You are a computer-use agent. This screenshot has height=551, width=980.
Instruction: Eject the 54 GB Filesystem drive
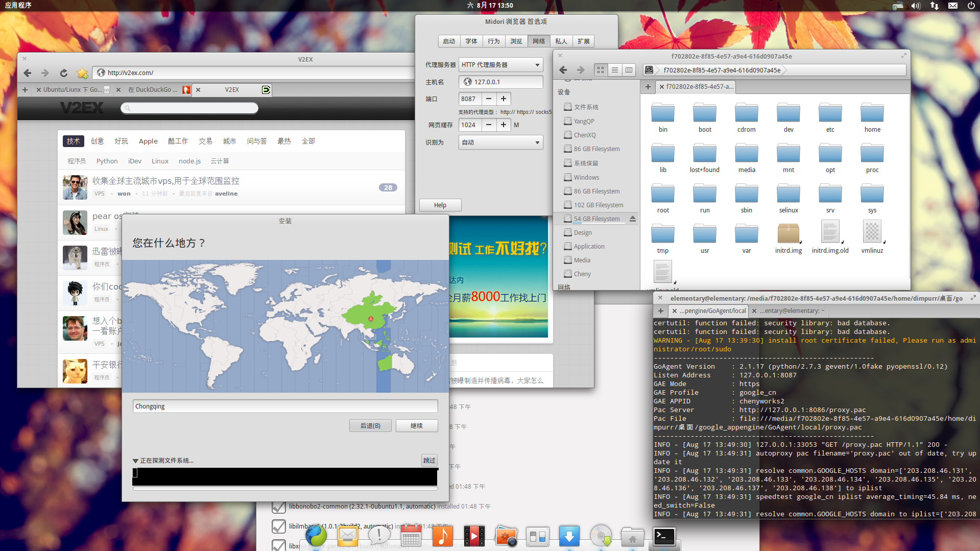633,219
